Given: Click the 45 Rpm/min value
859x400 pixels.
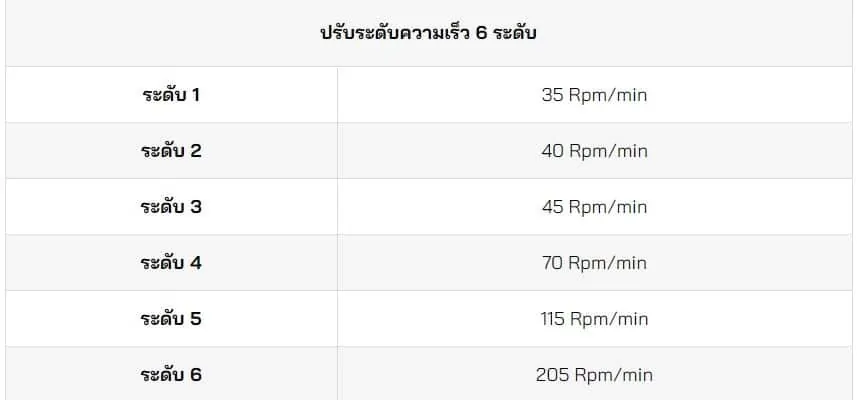Looking at the screenshot, I should pos(594,207).
